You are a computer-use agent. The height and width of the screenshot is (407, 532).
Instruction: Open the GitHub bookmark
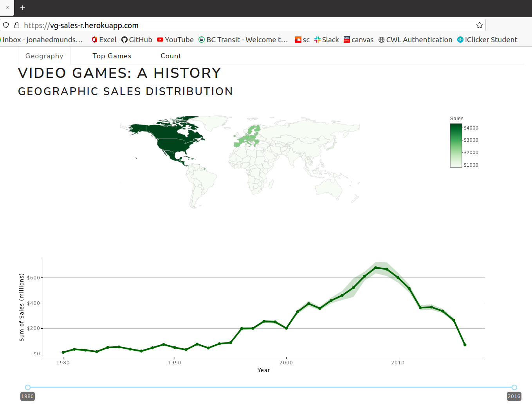[x=137, y=40]
